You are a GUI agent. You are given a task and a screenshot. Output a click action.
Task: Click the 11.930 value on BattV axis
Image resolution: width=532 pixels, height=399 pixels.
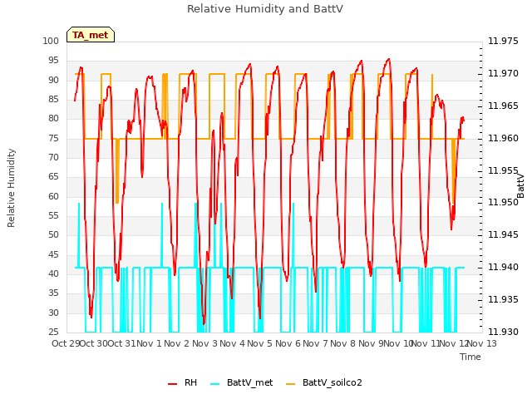tap(503, 332)
